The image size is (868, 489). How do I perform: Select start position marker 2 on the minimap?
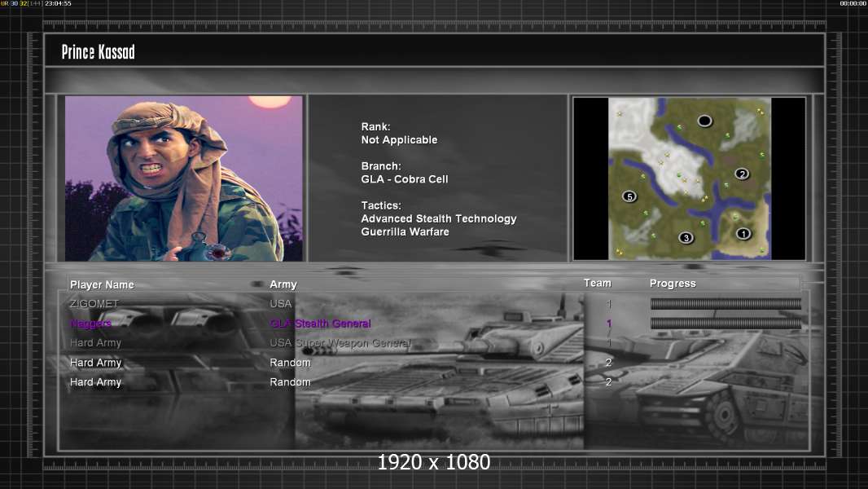click(x=742, y=174)
